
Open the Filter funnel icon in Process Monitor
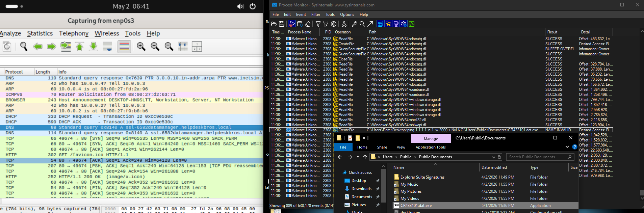pos(318,24)
